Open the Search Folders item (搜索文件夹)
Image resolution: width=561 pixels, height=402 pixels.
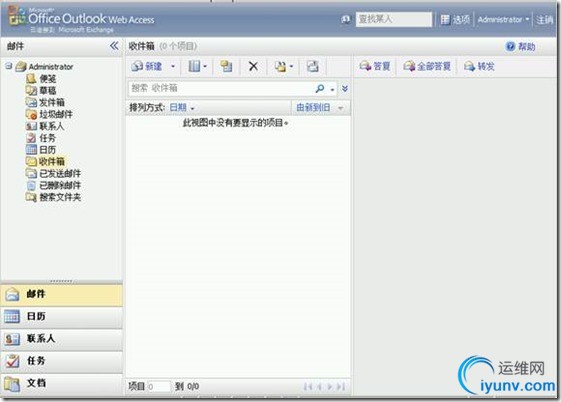[x=53, y=197]
